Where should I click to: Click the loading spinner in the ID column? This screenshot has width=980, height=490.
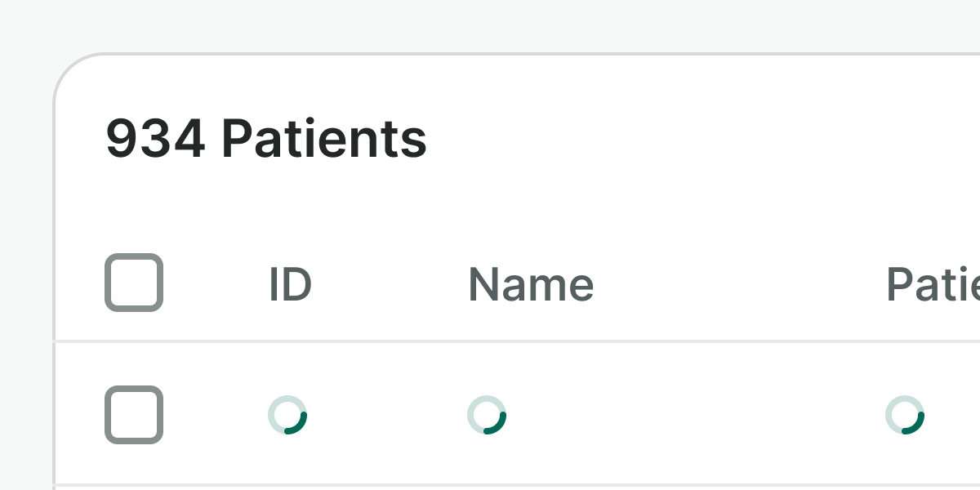[x=287, y=415]
